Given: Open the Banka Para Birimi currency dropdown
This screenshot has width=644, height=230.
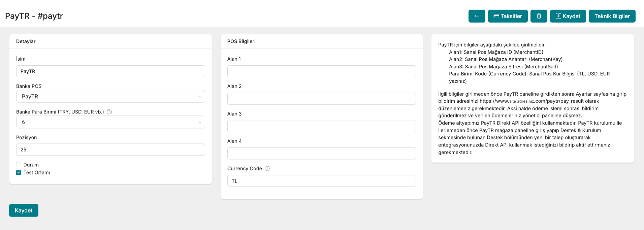Looking at the screenshot, I should coord(110,122).
